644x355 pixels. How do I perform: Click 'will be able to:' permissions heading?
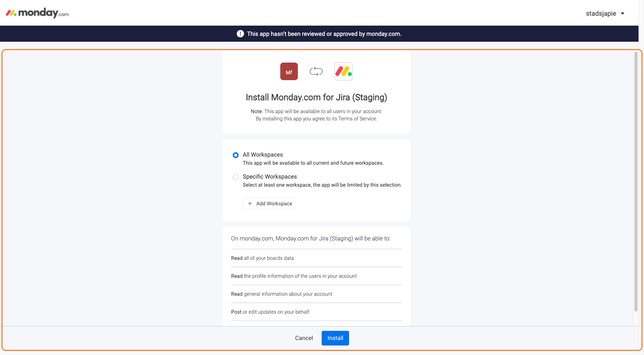[x=311, y=239]
